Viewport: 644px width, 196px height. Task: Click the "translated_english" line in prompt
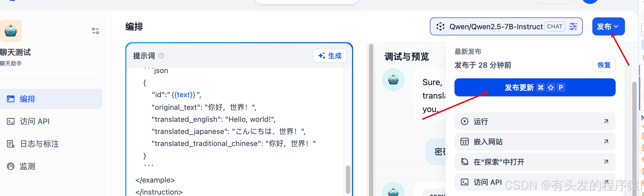pos(214,119)
